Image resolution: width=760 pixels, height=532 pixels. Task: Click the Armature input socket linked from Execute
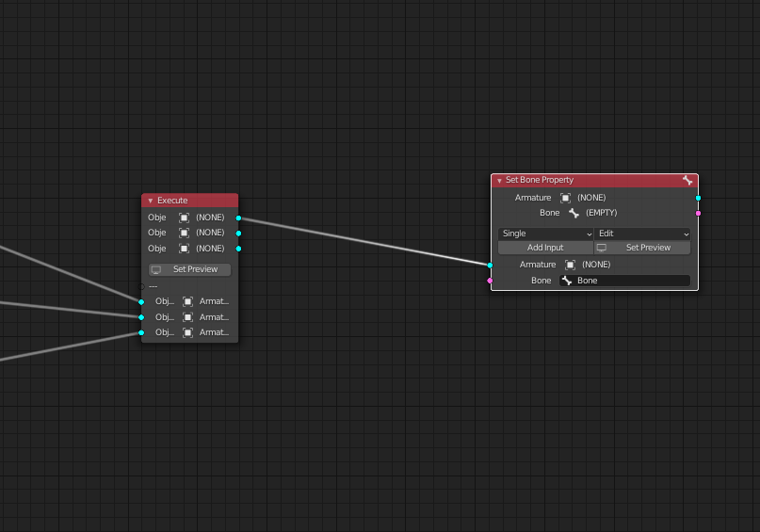(490, 265)
